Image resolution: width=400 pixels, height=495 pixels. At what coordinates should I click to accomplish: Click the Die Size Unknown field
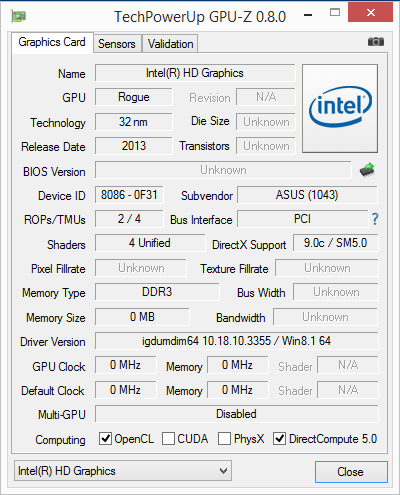266,122
